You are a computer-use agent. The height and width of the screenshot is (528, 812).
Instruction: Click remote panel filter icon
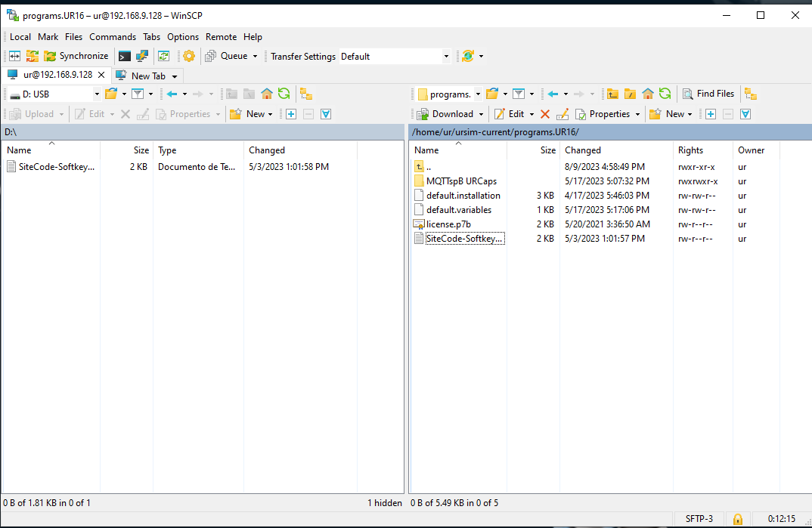tap(519, 94)
